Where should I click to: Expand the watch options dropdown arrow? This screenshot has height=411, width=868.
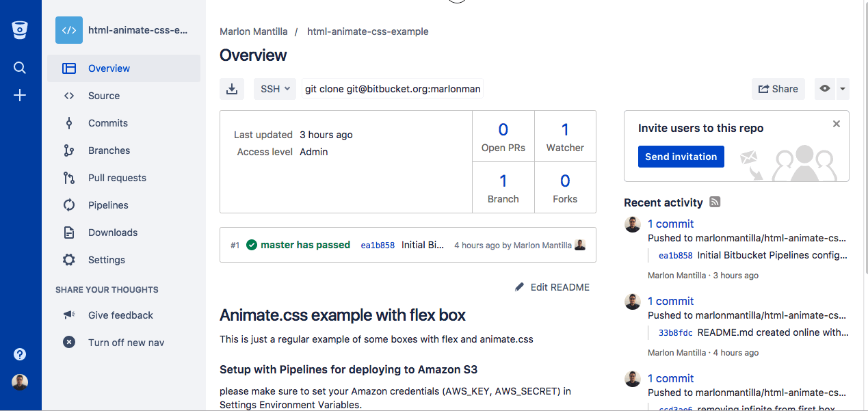[x=843, y=89]
